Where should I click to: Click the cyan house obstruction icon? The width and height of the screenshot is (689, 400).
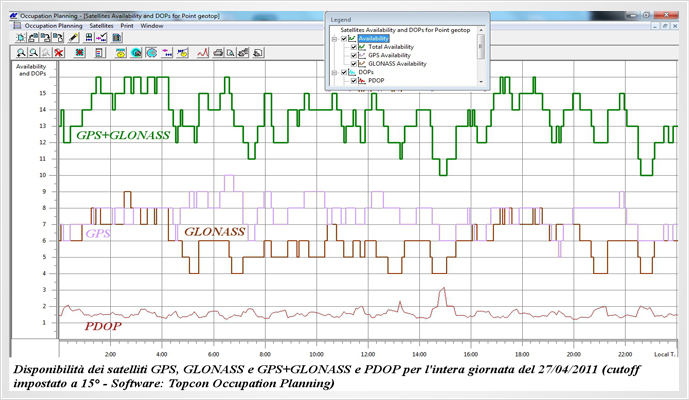click(x=136, y=53)
